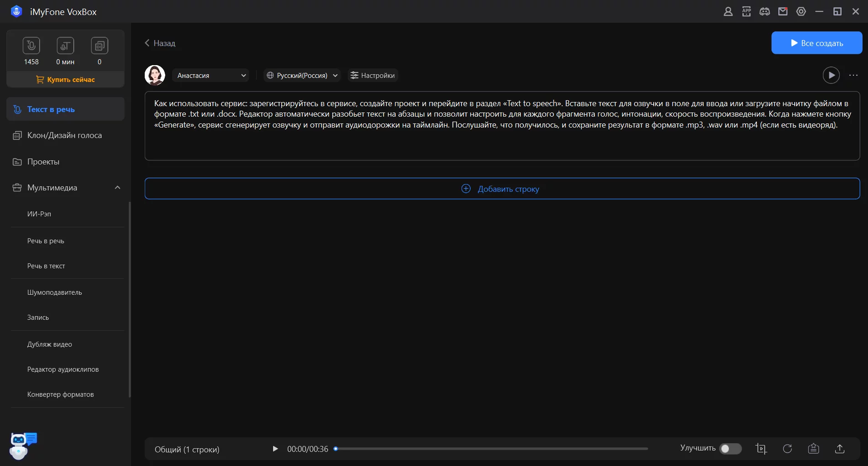Open the Русский(Россия) language dropdown
Screen dimensions: 868x466
[x=302, y=76]
